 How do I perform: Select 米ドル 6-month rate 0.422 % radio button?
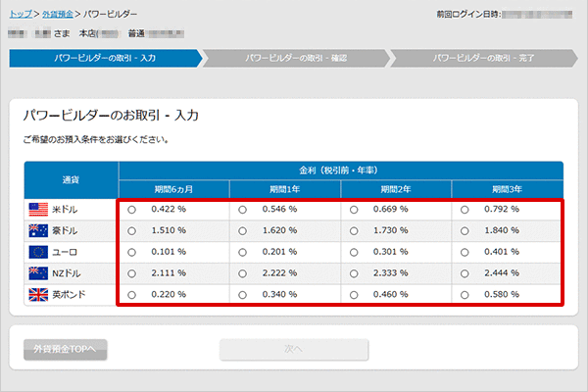coord(132,209)
